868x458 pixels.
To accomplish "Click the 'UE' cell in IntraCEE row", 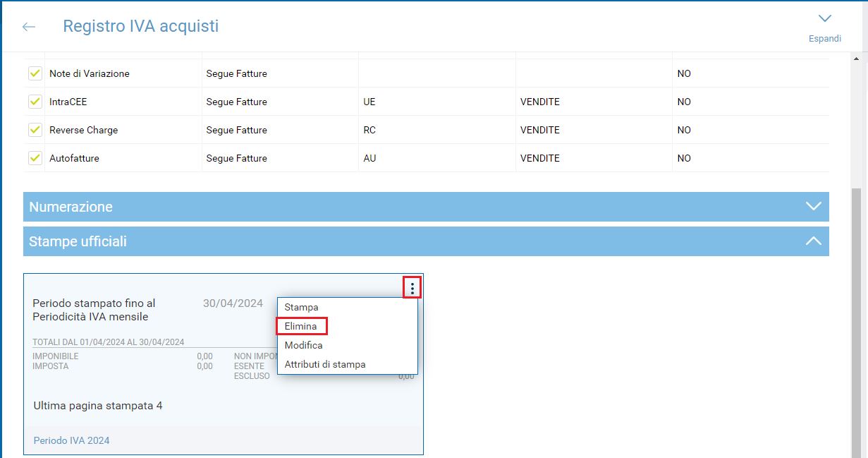I will 369,102.
